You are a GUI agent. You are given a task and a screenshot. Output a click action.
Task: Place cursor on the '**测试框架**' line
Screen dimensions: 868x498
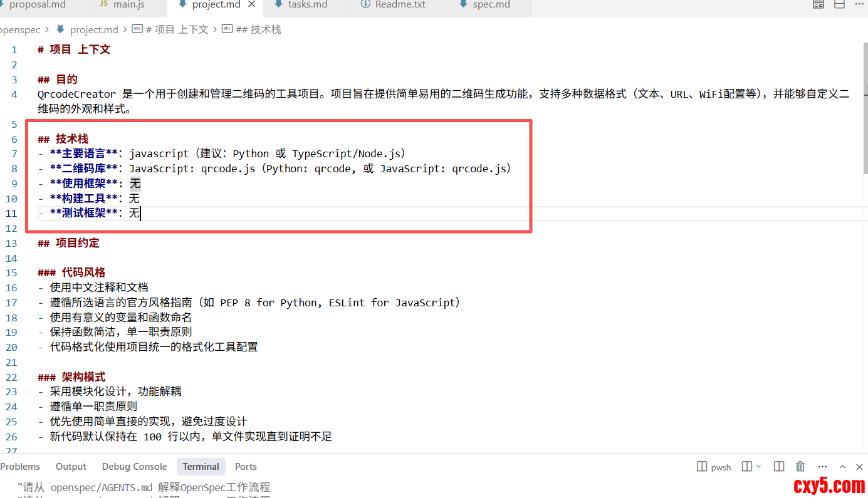(x=89, y=214)
